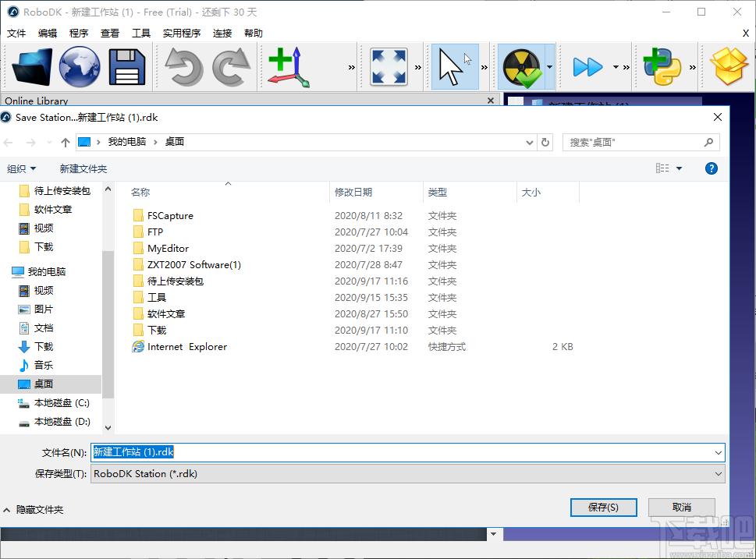This screenshot has width=756, height=559.
Task: Open the 组织 dropdown menu
Action: click(21, 168)
